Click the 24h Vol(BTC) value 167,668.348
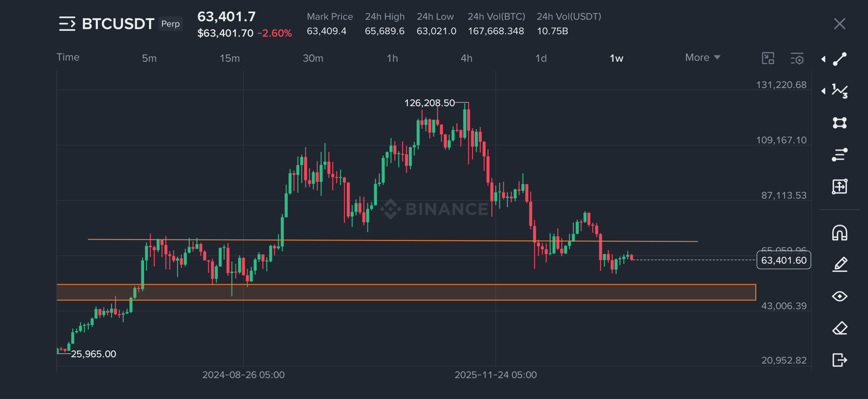 click(x=496, y=31)
